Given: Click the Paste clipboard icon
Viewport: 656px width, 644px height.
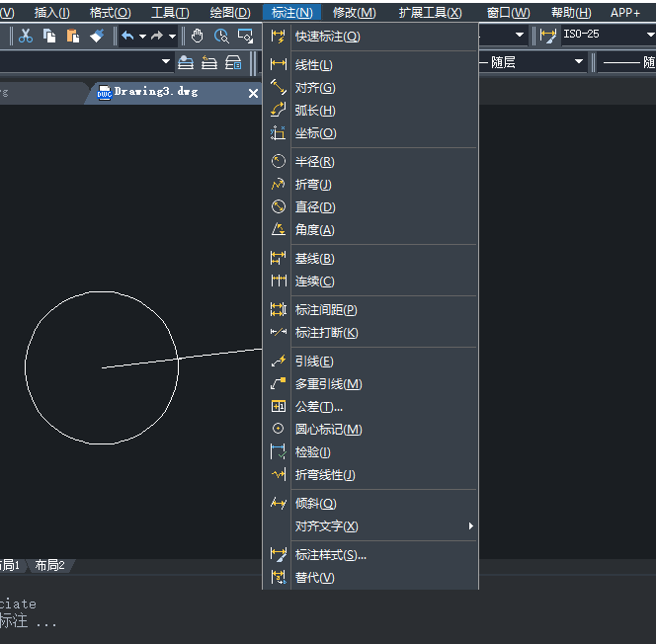Looking at the screenshot, I should (x=72, y=37).
